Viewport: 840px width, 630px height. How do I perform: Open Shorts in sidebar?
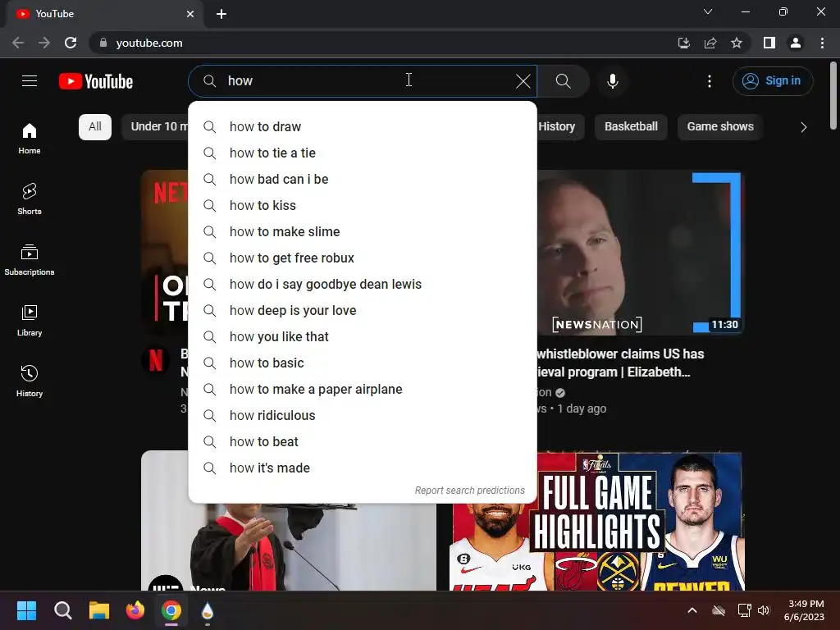click(30, 199)
